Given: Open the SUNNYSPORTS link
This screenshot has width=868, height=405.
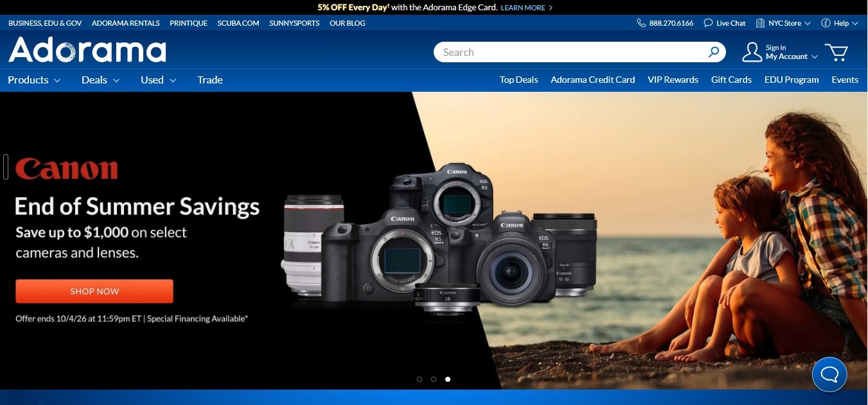Looking at the screenshot, I should pyautogui.click(x=294, y=23).
